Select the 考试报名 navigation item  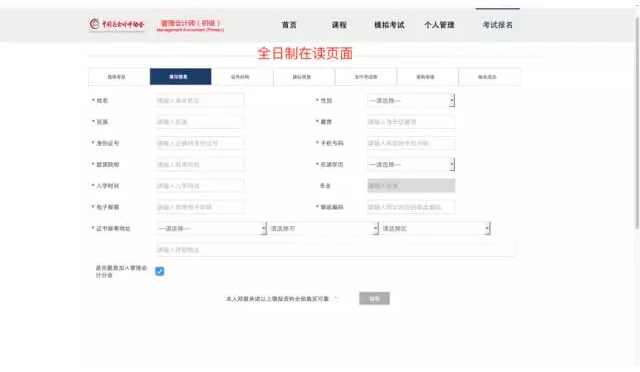[498, 25]
